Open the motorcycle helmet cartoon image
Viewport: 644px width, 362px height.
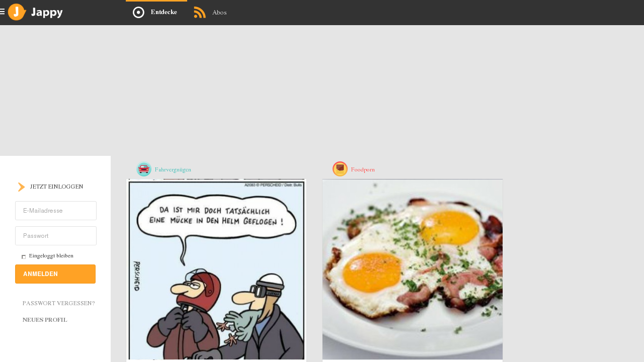pos(216,270)
